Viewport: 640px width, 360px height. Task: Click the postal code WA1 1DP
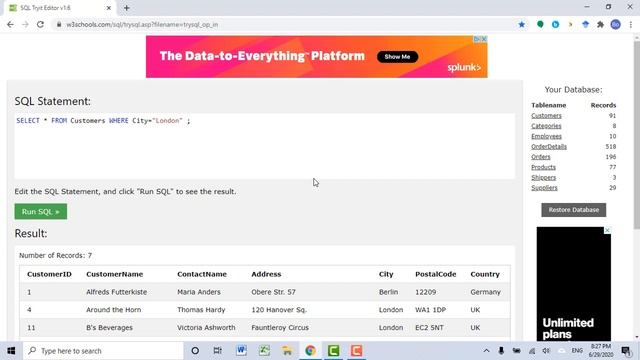coord(430,310)
